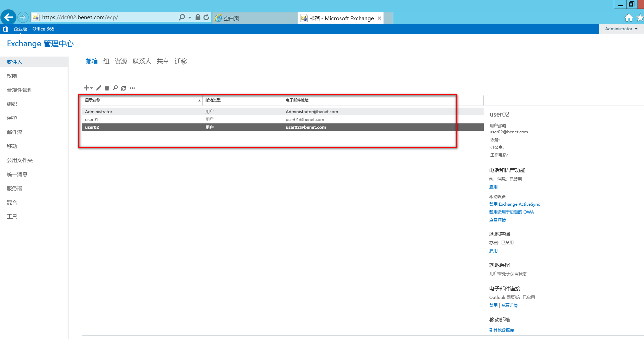Screen dimensions: 644x339
Task: Sort by 邮箱类型 column header
Action: pyautogui.click(x=243, y=100)
